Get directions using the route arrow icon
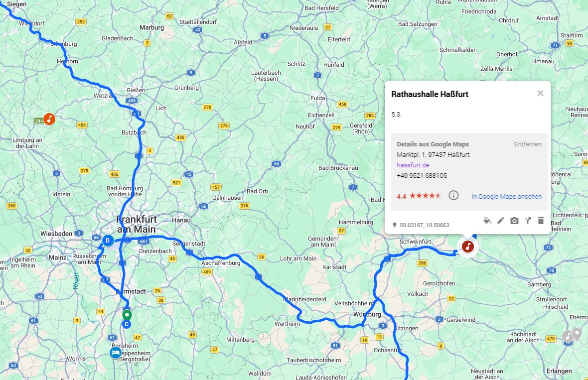 pyautogui.click(x=528, y=220)
